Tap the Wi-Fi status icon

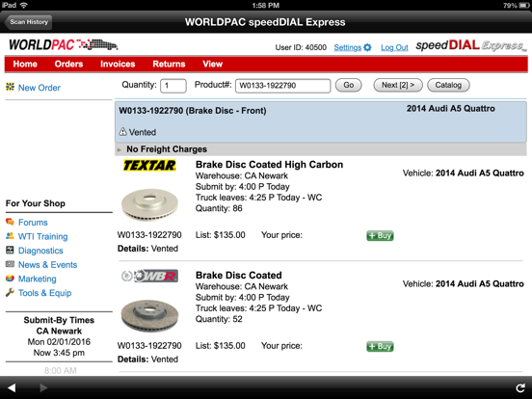(x=24, y=5)
